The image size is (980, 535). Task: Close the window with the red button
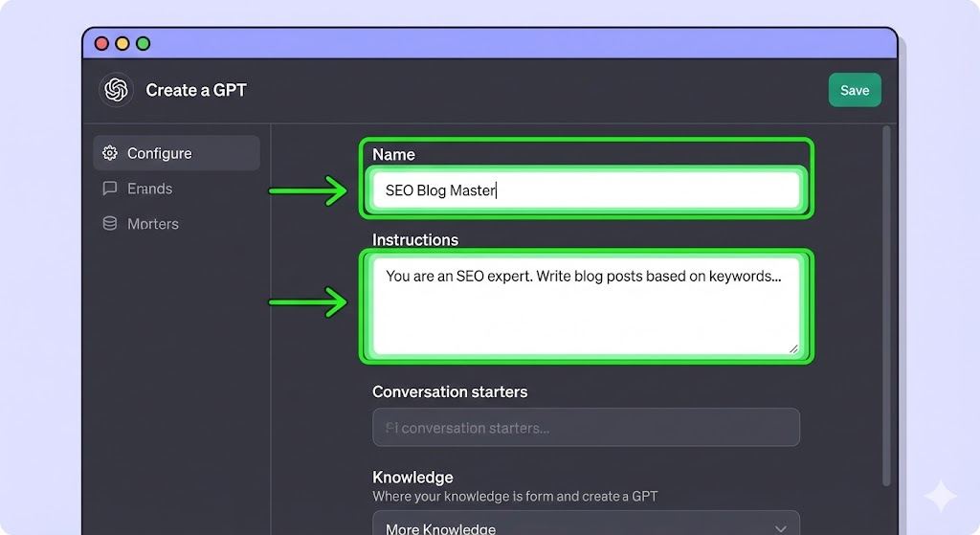coord(101,43)
